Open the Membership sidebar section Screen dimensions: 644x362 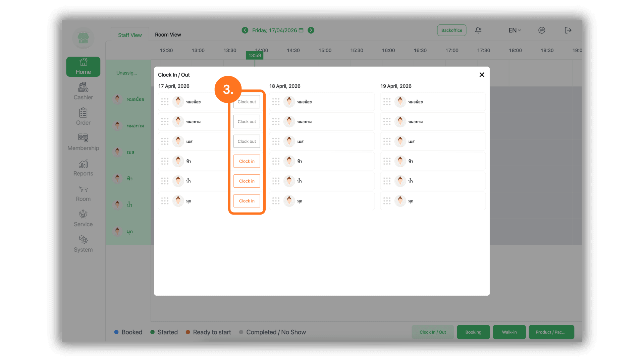(x=83, y=142)
